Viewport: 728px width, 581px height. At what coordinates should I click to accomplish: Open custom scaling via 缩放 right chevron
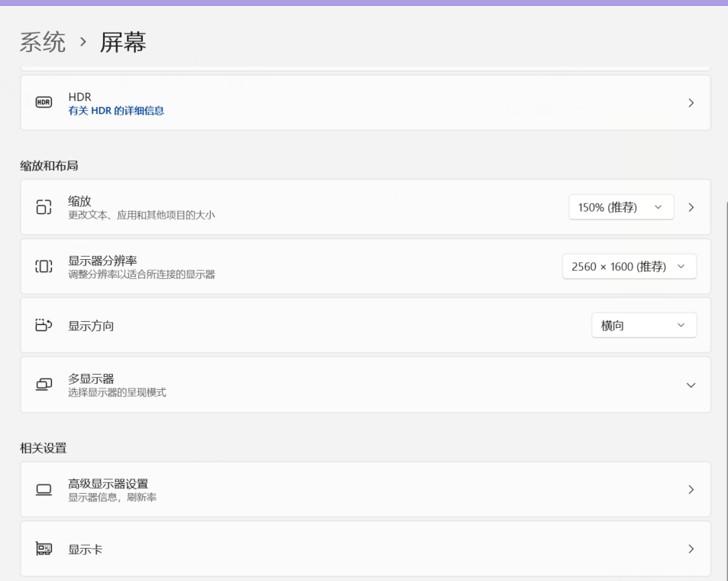[x=691, y=207]
